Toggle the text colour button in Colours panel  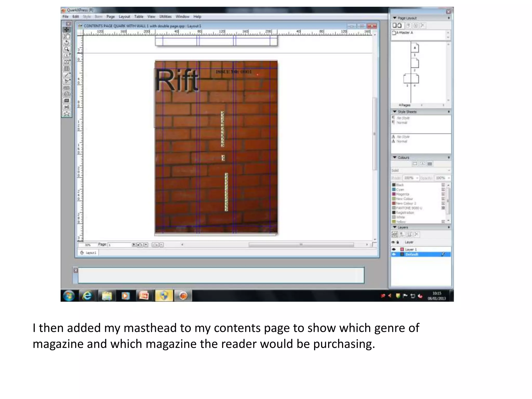point(422,164)
